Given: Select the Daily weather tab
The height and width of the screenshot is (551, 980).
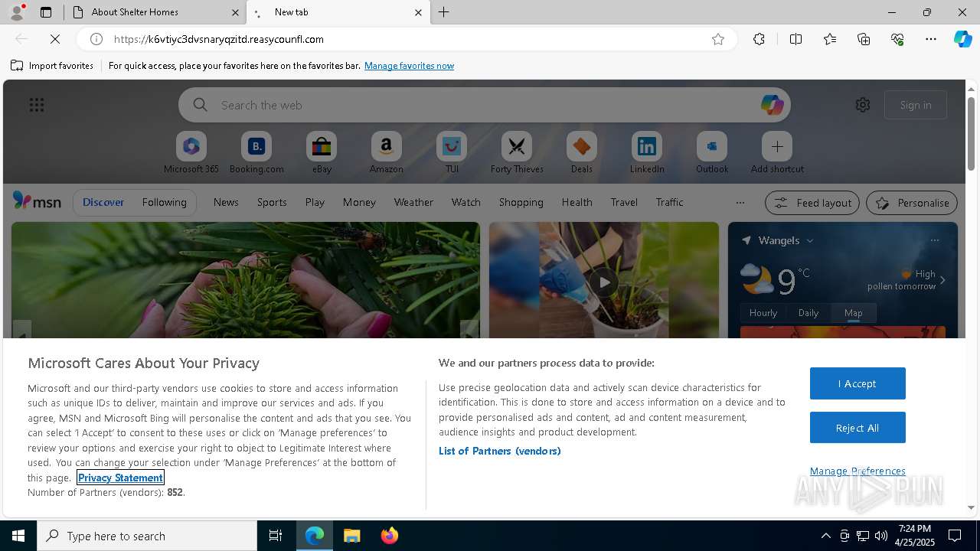Looking at the screenshot, I should [808, 313].
